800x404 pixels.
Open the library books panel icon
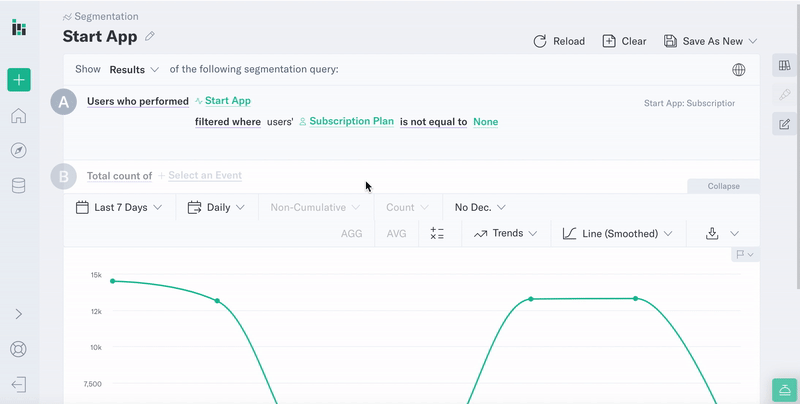click(x=784, y=65)
